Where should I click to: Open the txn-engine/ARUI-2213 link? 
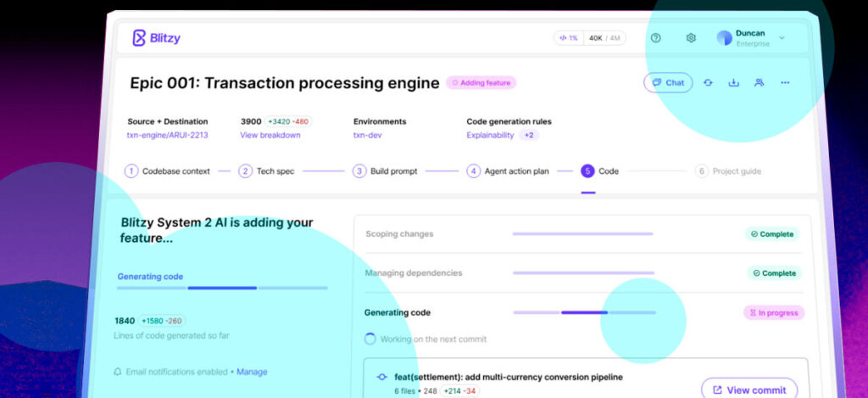168,135
